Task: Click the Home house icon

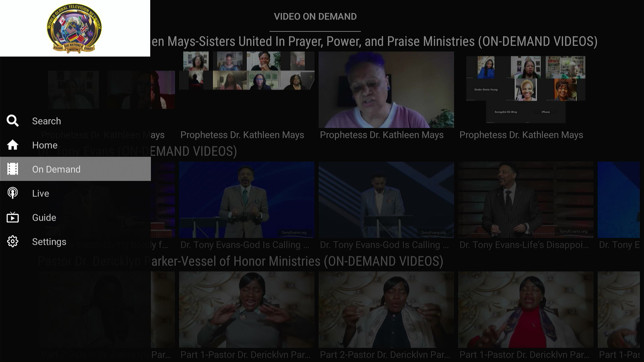Action: click(x=12, y=145)
